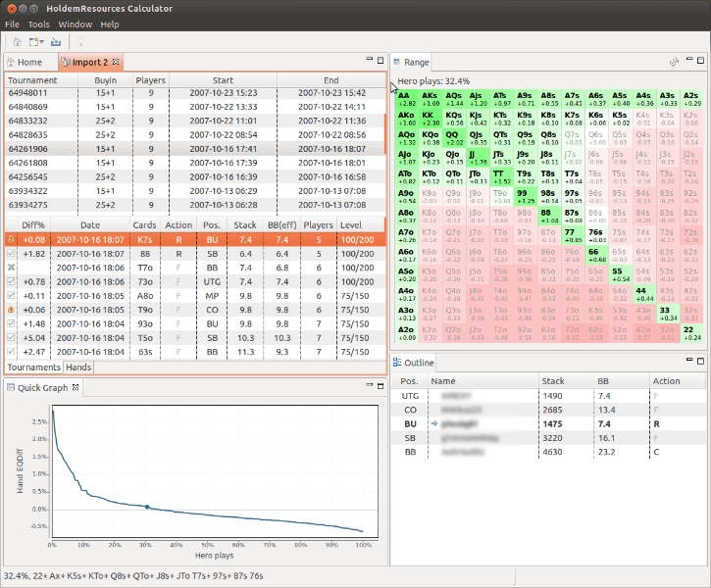Click the lightbulb hint toolbar icon

(x=80, y=42)
